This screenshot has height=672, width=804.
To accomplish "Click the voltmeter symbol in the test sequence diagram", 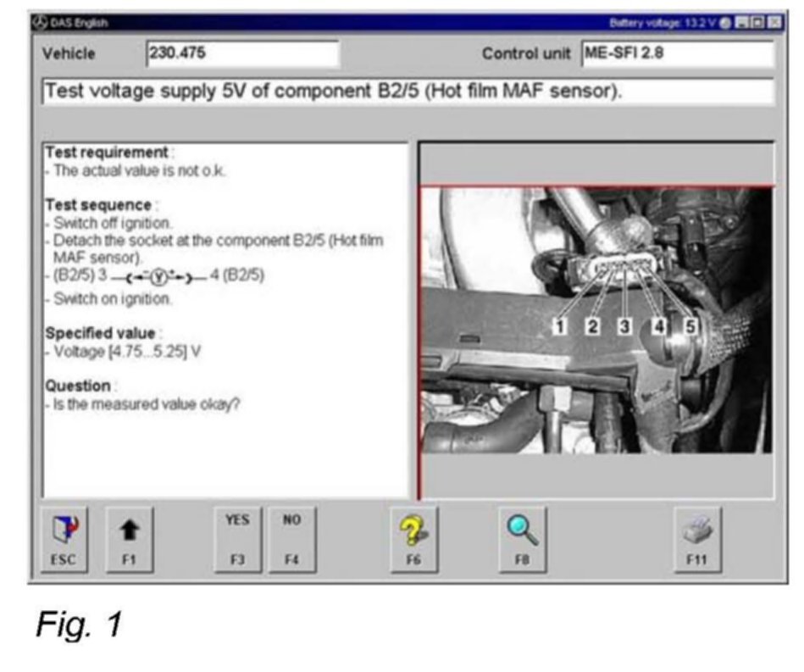I will [158, 276].
